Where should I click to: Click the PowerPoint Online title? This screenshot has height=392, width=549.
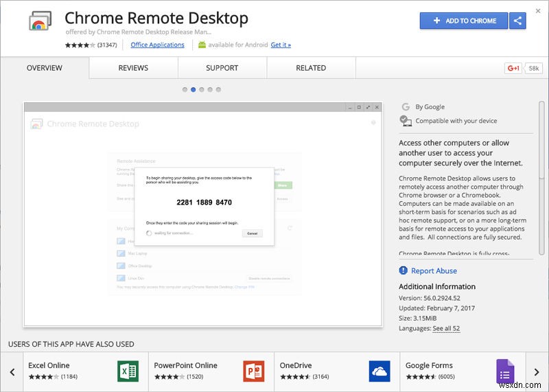[x=185, y=365]
